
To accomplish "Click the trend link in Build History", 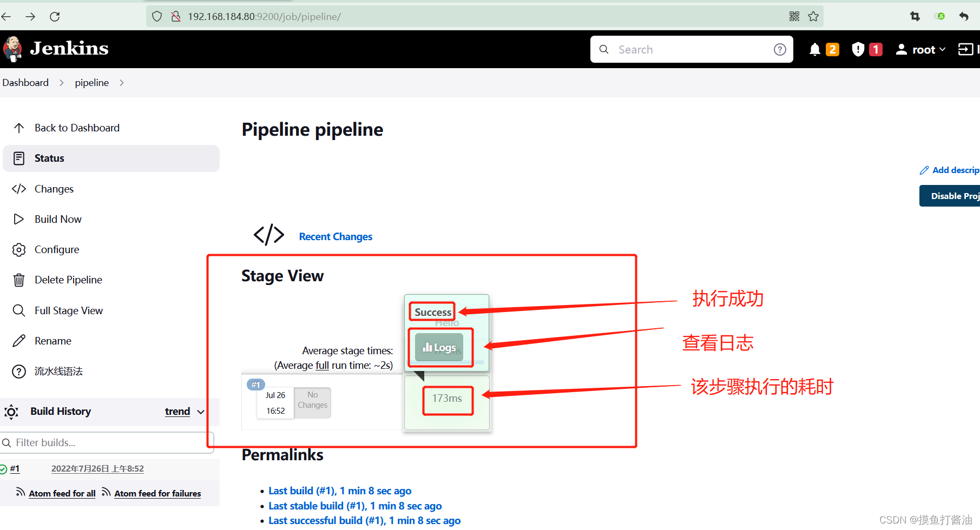I will [177, 412].
